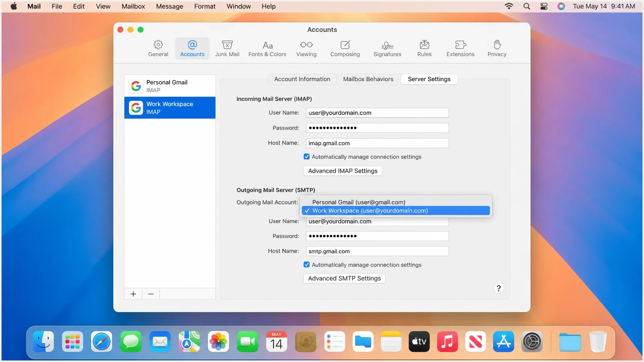Click the smtp.gmail.com Host Name field

point(377,251)
